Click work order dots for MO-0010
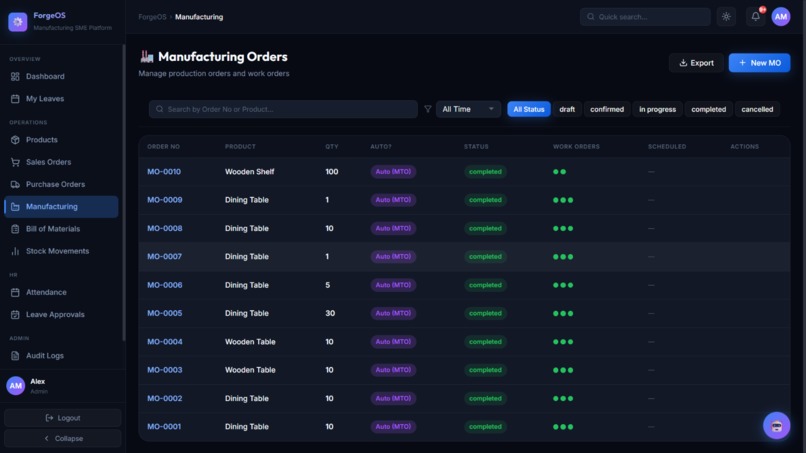806x453 pixels. (x=559, y=172)
